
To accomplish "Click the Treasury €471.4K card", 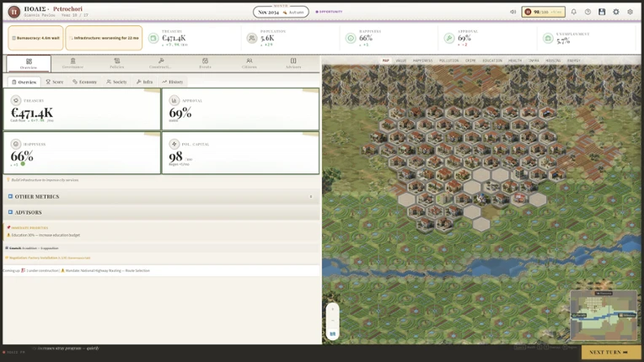I will pos(82,109).
